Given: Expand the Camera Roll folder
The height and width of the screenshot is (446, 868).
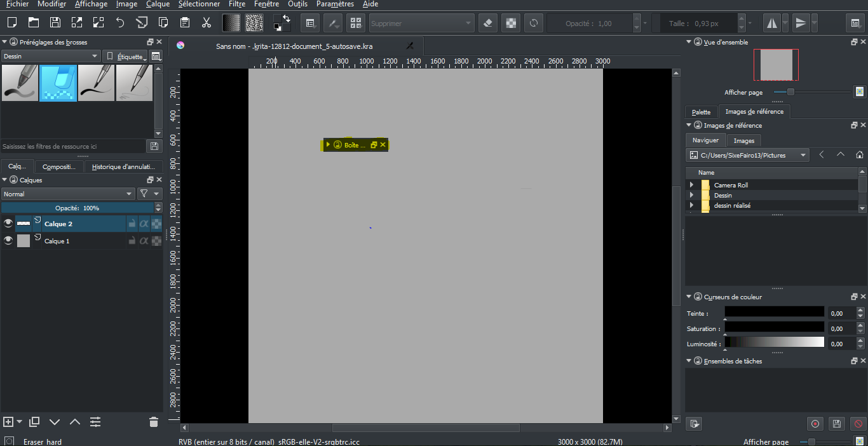Looking at the screenshot, I should (x=691, y=185).
